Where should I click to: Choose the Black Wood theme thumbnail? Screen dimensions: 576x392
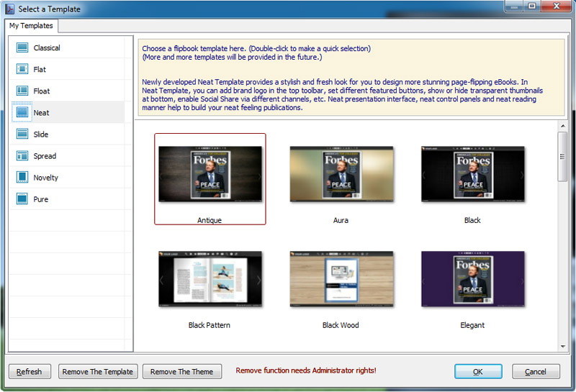[341, 278]
